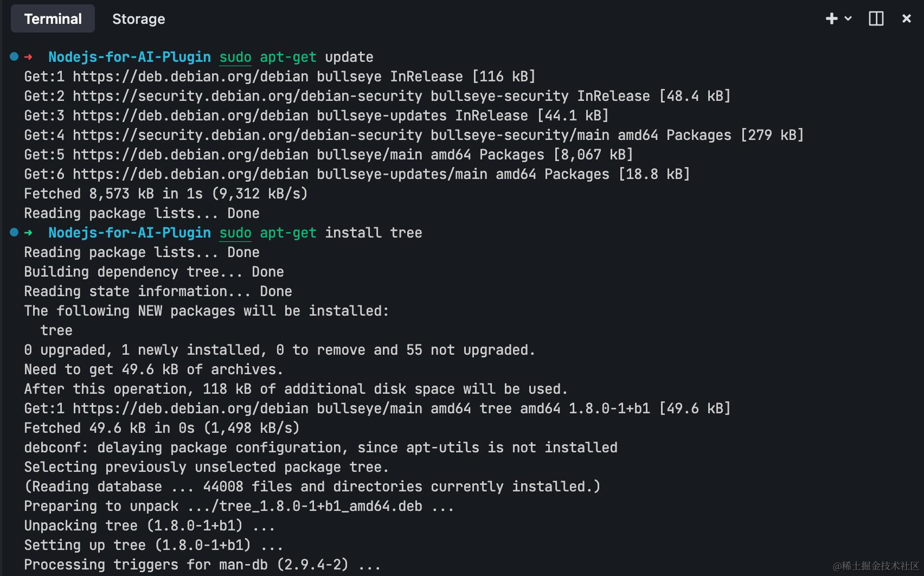Open security.debian.org bullseye-security InRelease link
This screenshot has width=924, height=576.
248,96
